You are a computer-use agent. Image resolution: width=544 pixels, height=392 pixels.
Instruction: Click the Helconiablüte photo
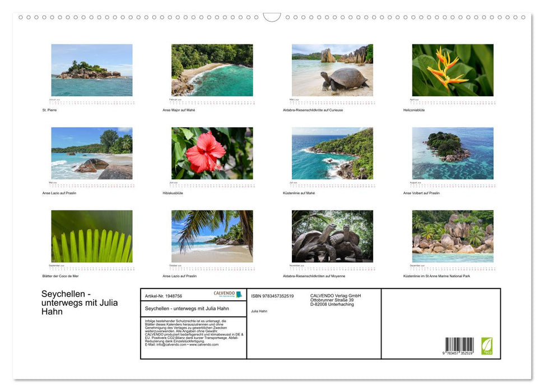click(453, 71)
